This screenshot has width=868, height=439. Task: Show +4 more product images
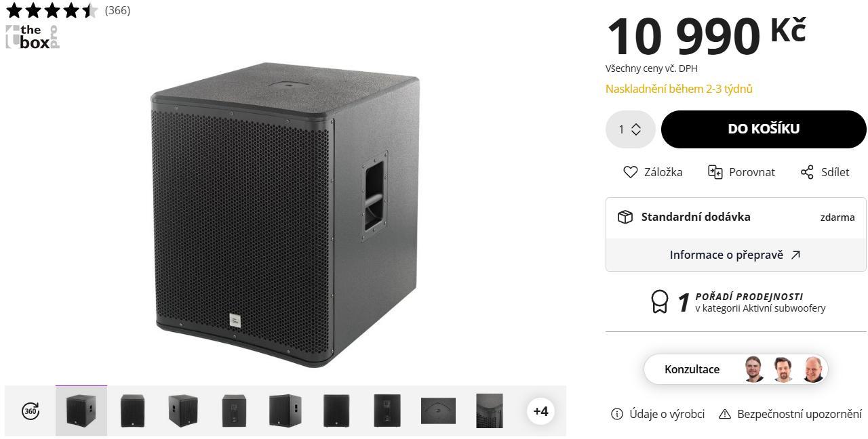(x=540, y=411)
